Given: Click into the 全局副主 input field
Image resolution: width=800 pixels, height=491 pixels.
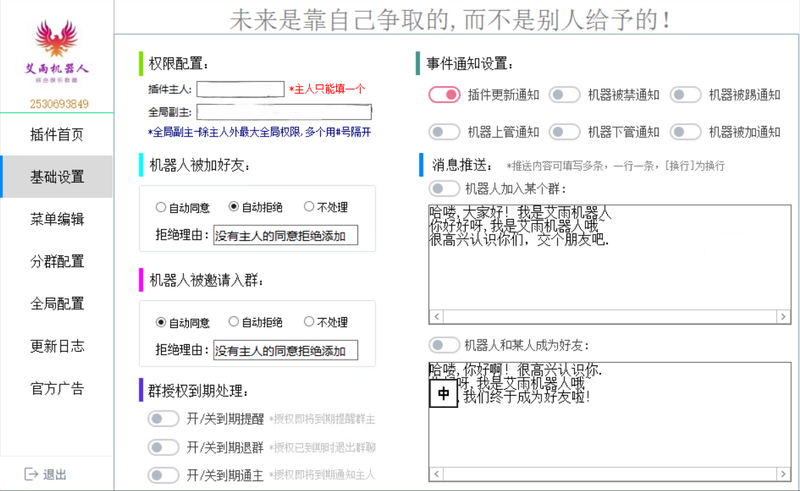Looking at the screenshot, I should (x=284, y=112).
